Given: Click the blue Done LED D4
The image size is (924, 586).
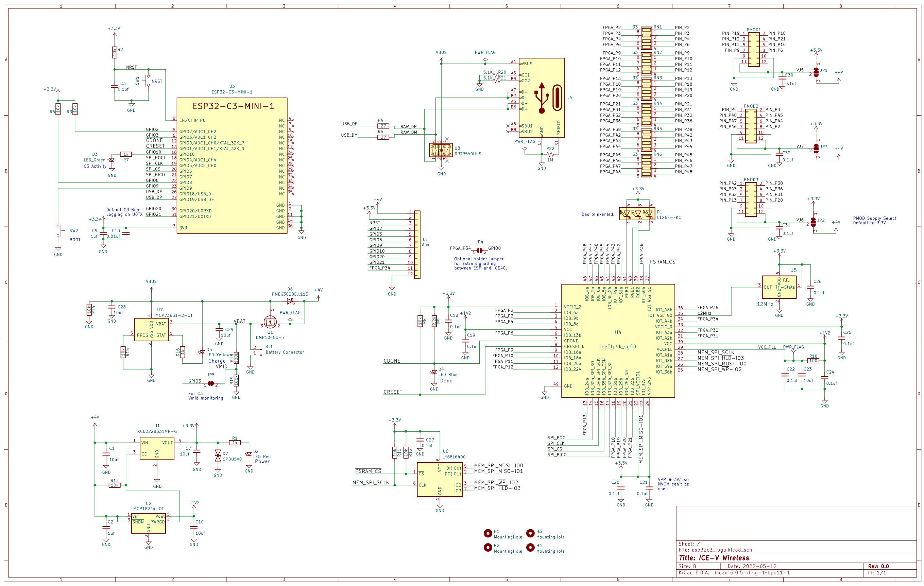Looking at the screenshot, I should (x=434, y=372).
